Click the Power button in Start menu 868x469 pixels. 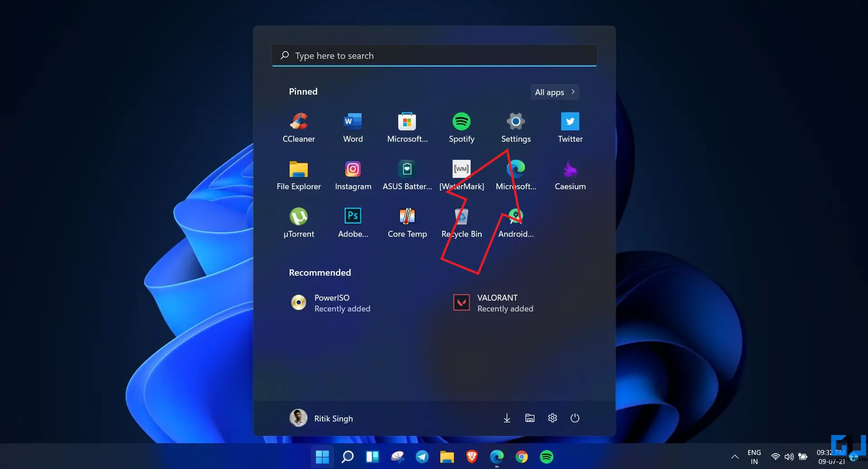pos(575,418)
